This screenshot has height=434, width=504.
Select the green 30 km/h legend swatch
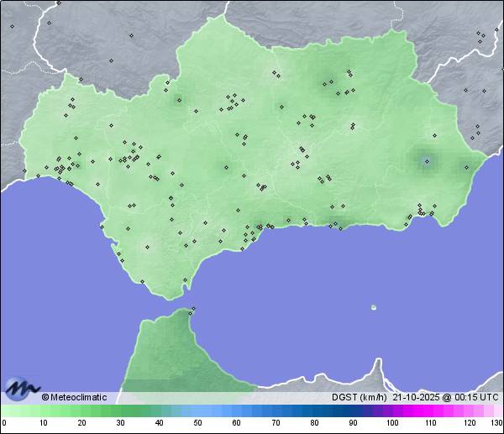click(x=120, y=410)
